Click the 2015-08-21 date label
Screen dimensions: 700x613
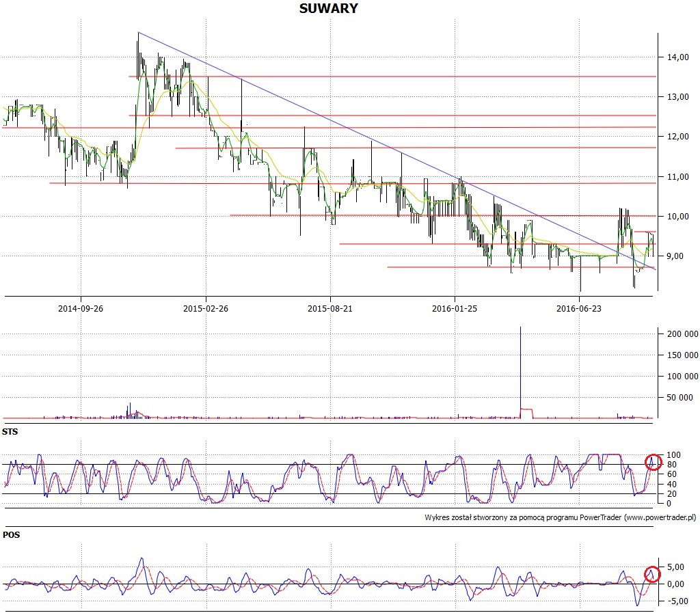click(330, 308)
